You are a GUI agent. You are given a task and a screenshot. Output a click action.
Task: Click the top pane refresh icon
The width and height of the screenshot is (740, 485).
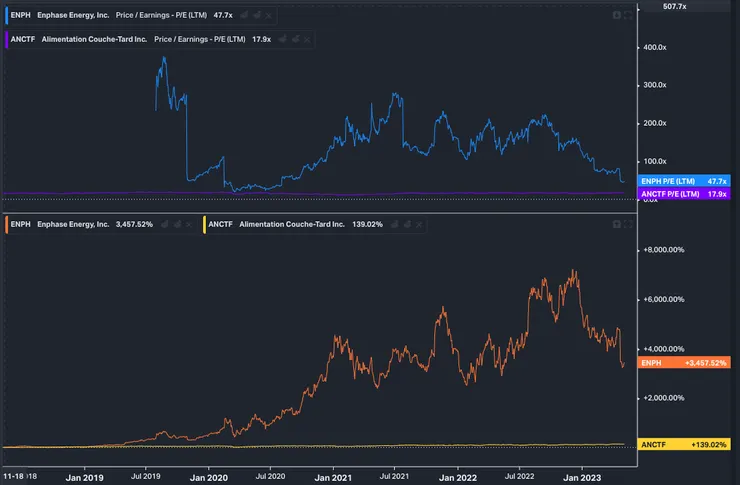(629, 17)
